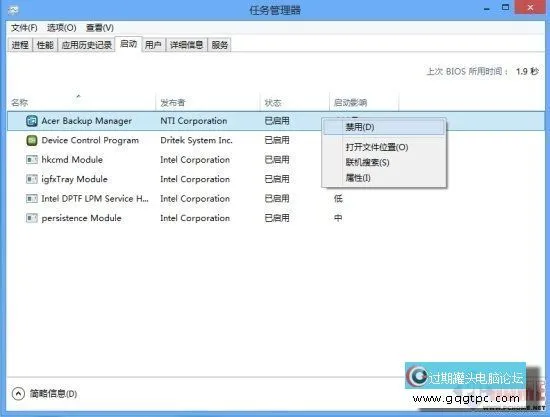Minimize the Task Manager window

[487, 8]
